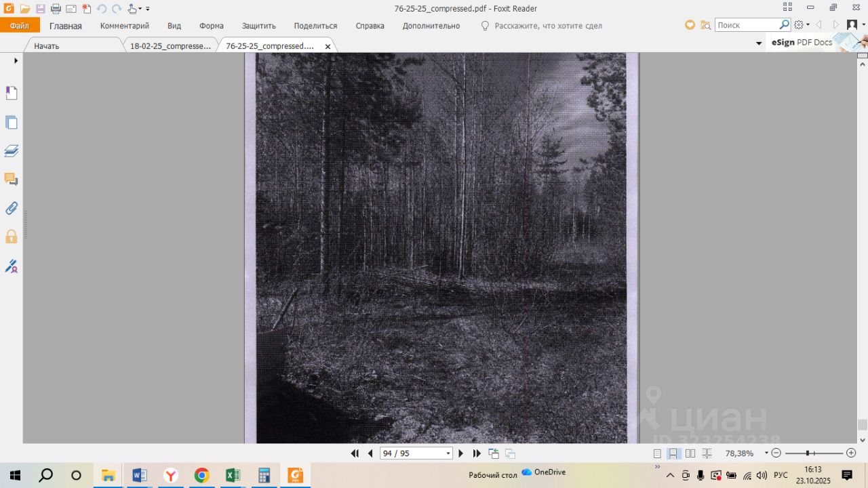The width and height of the screenshot is (868, 488).
Task: Click the orange heart icon
Action: tap(690, 25)
